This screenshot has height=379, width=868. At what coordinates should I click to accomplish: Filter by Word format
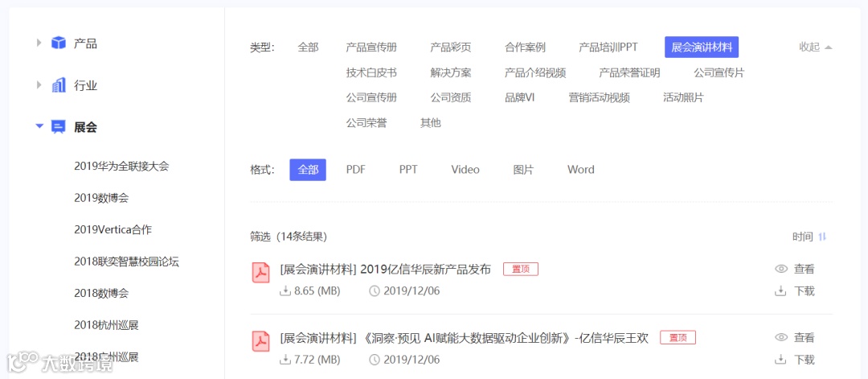581,170
